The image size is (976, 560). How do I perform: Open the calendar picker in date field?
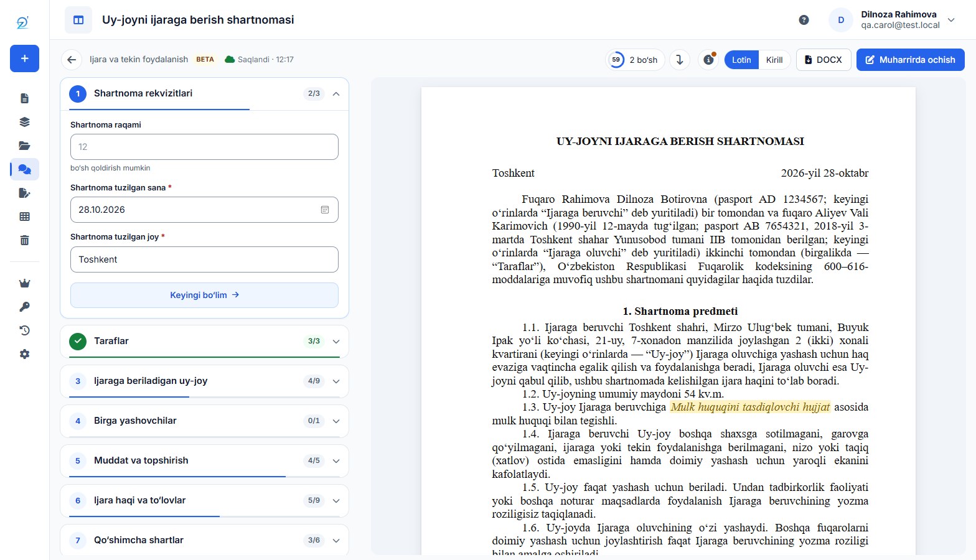click(x=324, y=210)
